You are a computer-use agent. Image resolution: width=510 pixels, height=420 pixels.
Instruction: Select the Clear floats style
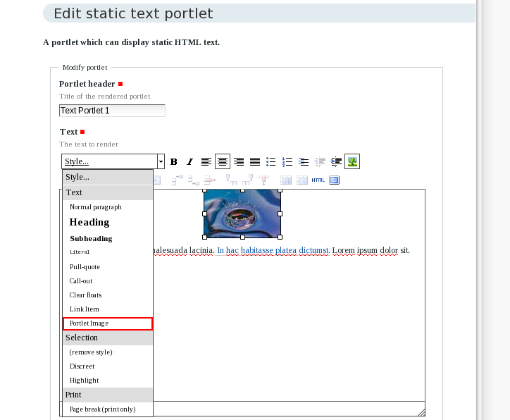[x=108, y=295]
